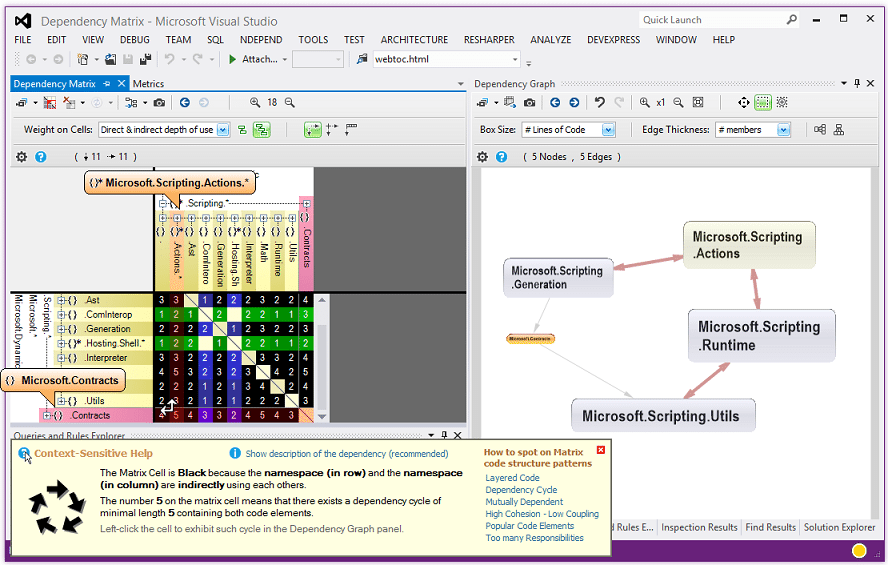Click the Dependency Graph snapshot camera icon
888x565 pixels.
[530, 102]
